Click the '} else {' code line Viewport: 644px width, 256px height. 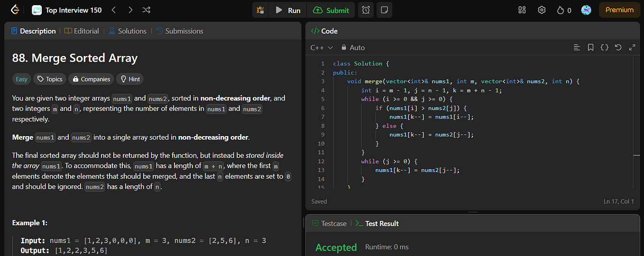(x=389, y=126)
